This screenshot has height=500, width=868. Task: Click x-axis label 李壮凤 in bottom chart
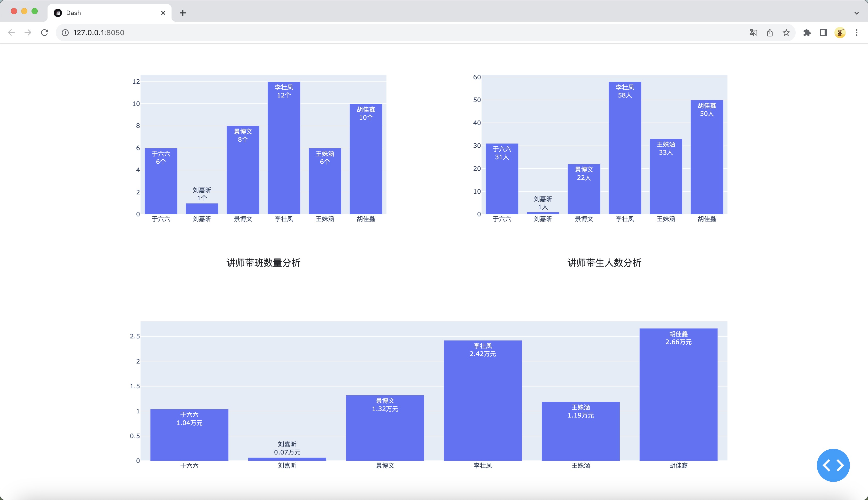[483, 466]
